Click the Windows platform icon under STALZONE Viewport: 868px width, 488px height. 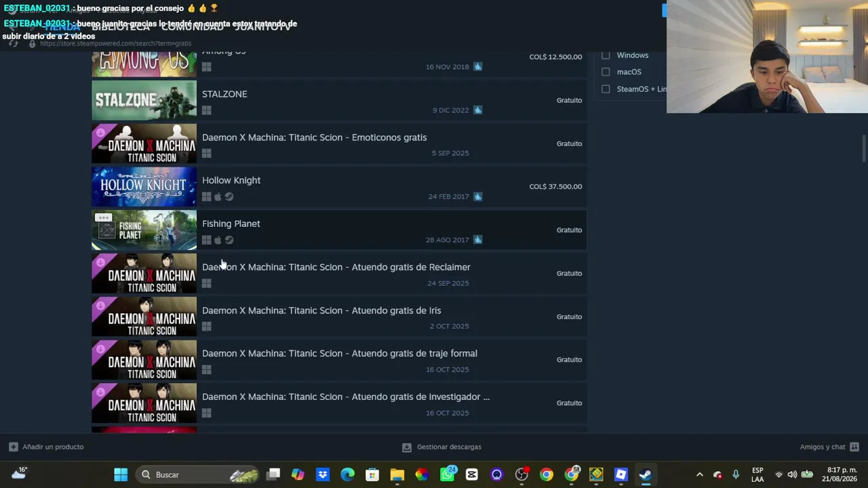tap(207, 110)
